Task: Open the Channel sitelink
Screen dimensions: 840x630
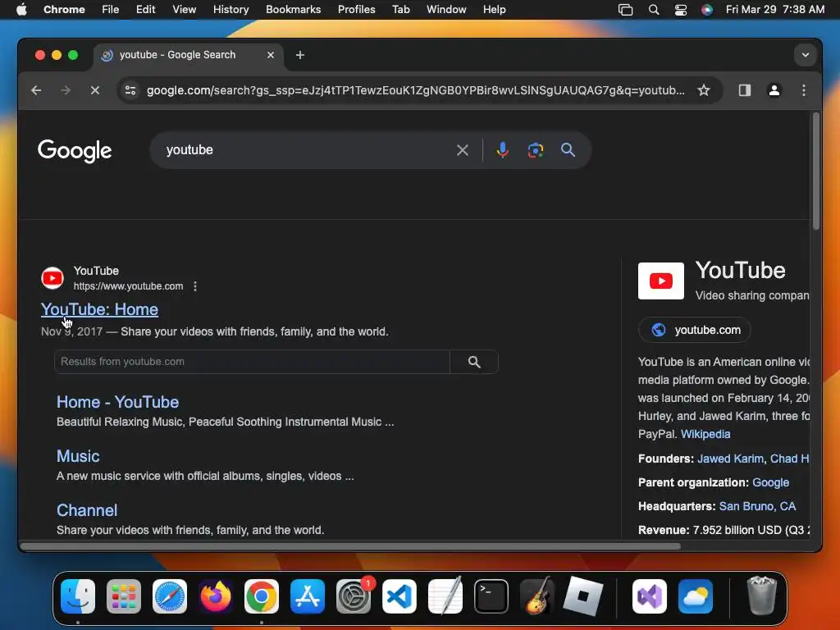Action: pos(87,510)
